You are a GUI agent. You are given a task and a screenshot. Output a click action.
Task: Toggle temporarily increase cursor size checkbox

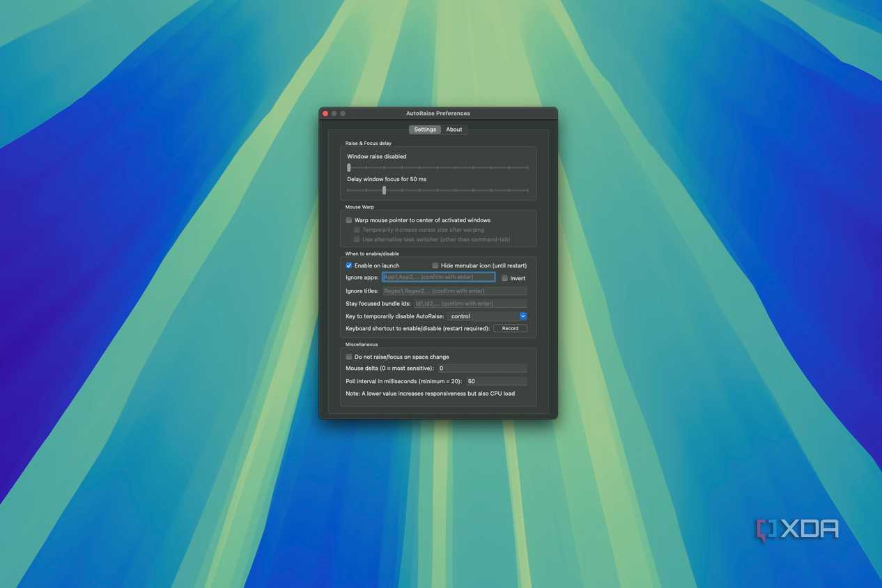[357, 230]
